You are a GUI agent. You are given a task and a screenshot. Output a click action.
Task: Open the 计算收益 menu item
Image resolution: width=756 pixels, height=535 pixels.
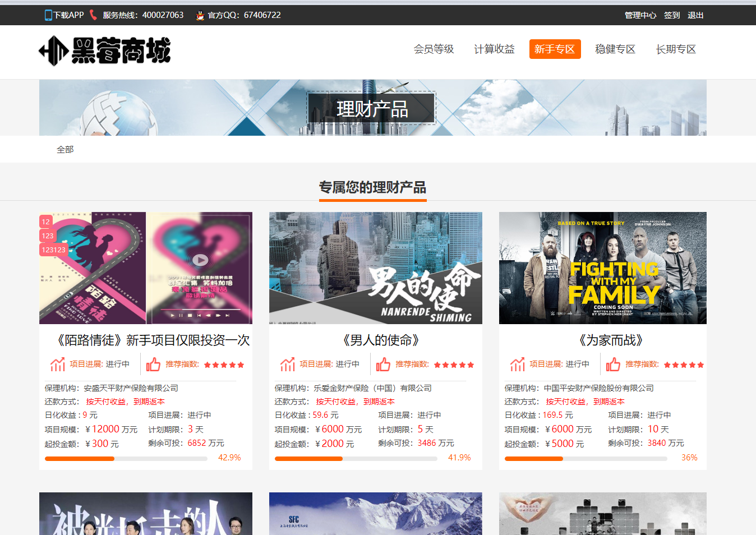tap(494, 49)
